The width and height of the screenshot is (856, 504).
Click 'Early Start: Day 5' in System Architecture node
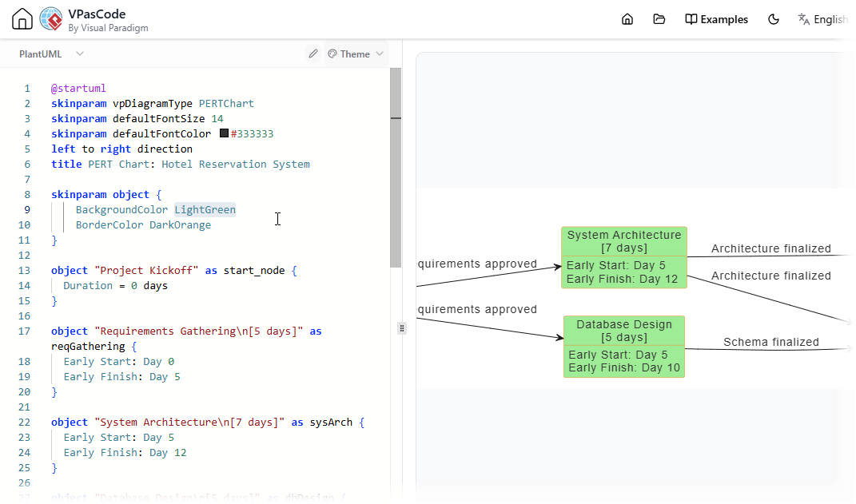pyautogui.click(x=615, y=265)
